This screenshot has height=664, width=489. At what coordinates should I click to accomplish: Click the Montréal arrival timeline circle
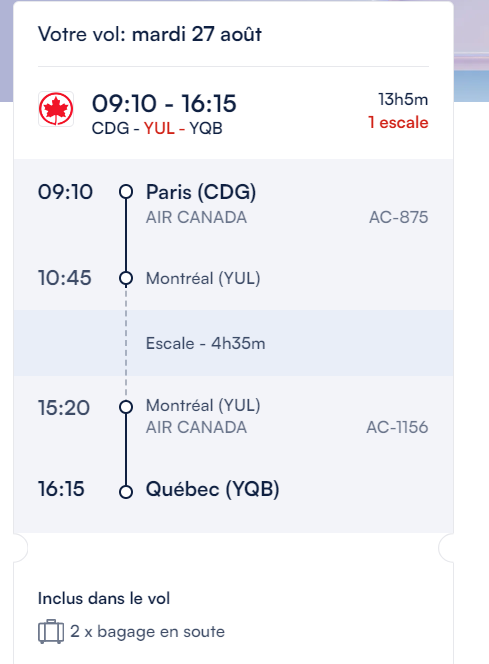tap(126, 278)
